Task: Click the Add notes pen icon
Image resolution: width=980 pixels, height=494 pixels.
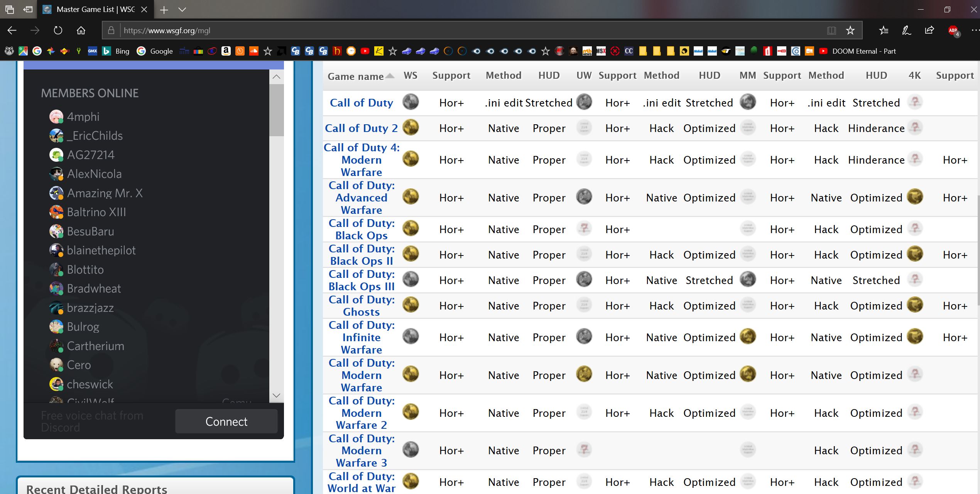Action: click(x=906, y=30)
